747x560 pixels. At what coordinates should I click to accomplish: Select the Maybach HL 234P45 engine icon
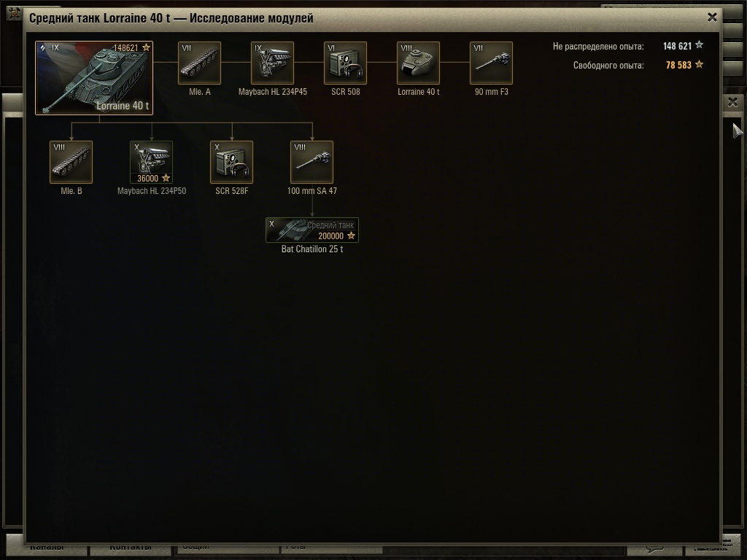273,63
